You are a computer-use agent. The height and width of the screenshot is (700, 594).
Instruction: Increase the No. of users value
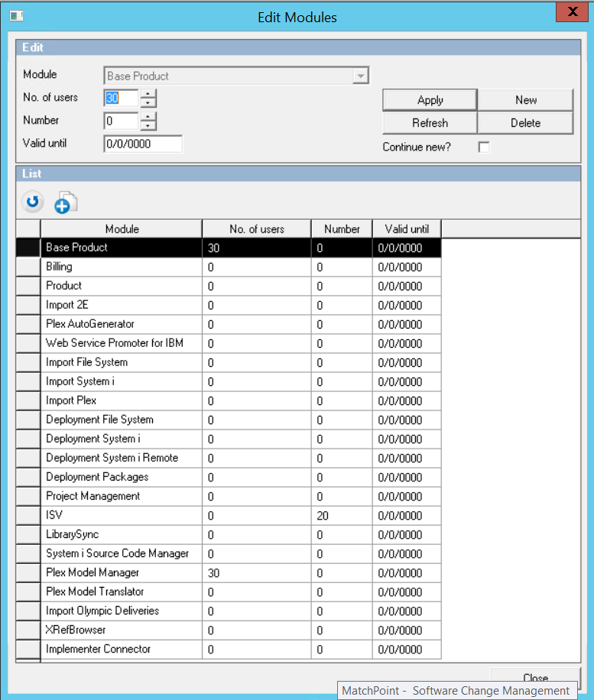pyautogui.click(x=148, y=93)
